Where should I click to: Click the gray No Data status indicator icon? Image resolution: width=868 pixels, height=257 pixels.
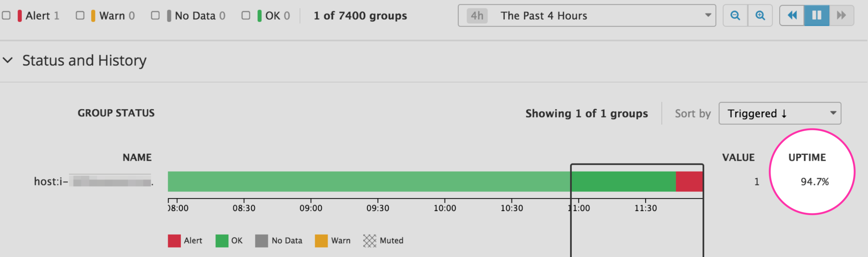(169, 15)
